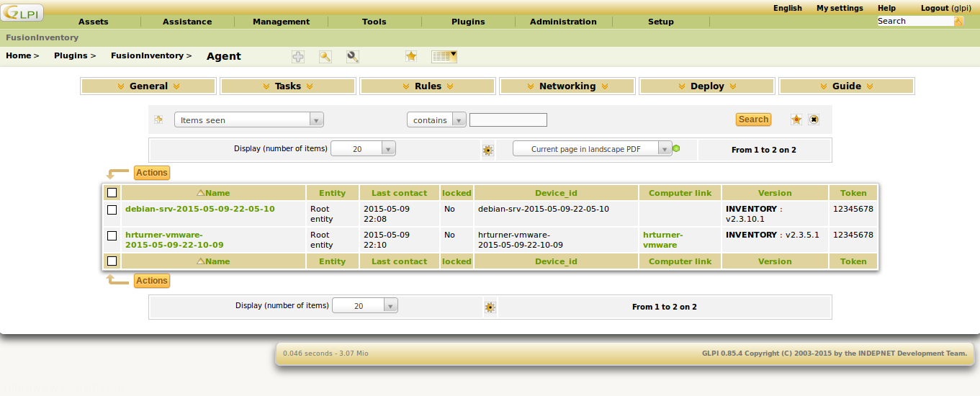Add a search criterion with plus icon
This screenshot has width=980, height=396.
(158, 120)
